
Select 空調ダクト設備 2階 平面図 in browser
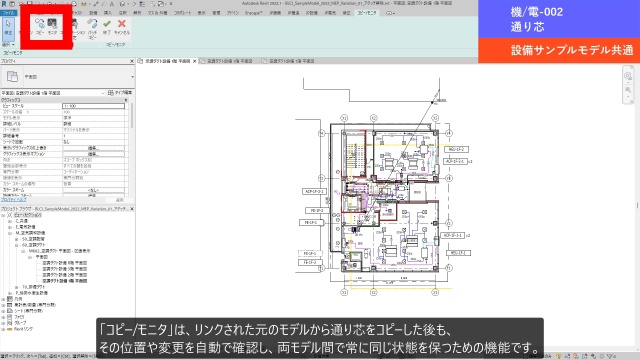coord(64,275)
